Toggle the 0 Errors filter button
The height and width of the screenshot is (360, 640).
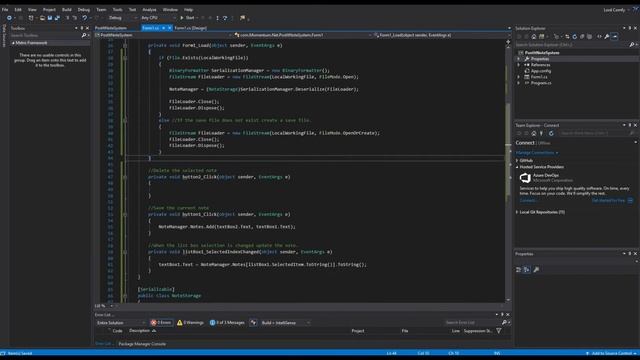click(x=161, y=322)
